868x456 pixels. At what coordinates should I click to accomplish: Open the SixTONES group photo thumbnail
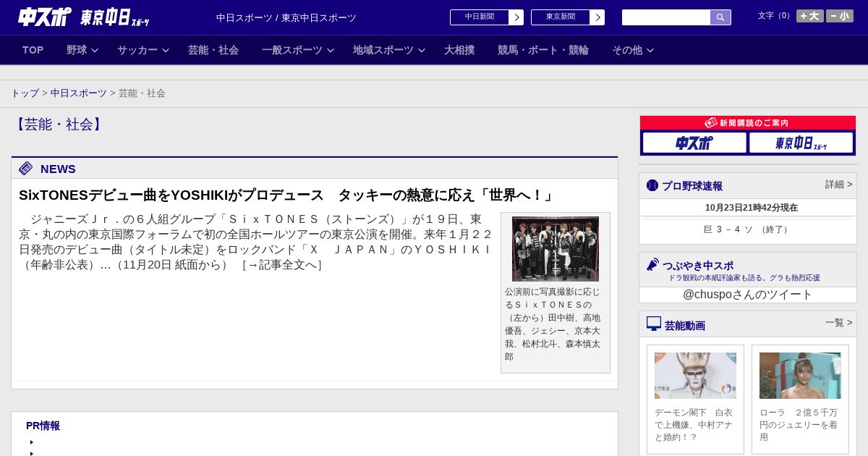pyautogui.click(x=556, y=249)
